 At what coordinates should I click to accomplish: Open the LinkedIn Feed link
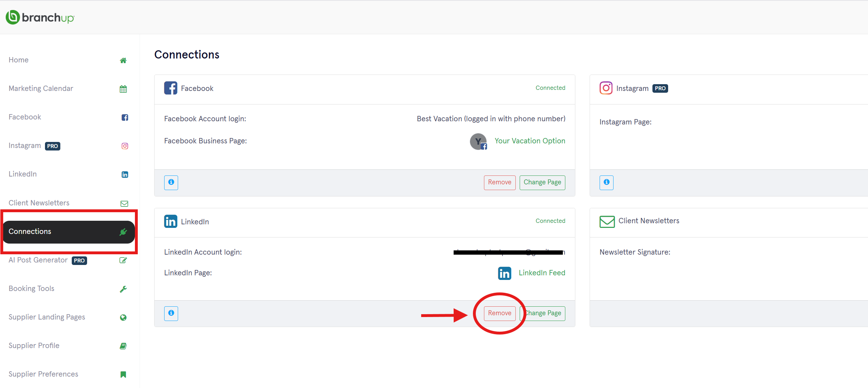coord(542,273)
